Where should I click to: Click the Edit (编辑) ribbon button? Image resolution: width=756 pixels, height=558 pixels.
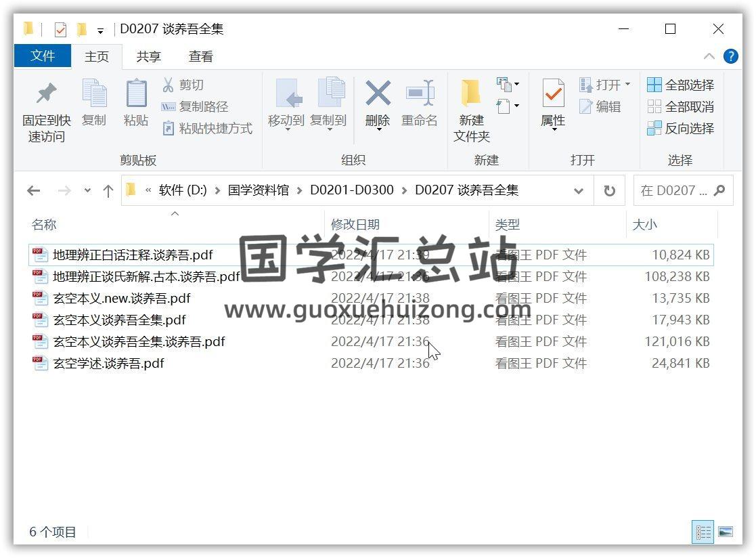pyautogui.click(x=600, y=106)
